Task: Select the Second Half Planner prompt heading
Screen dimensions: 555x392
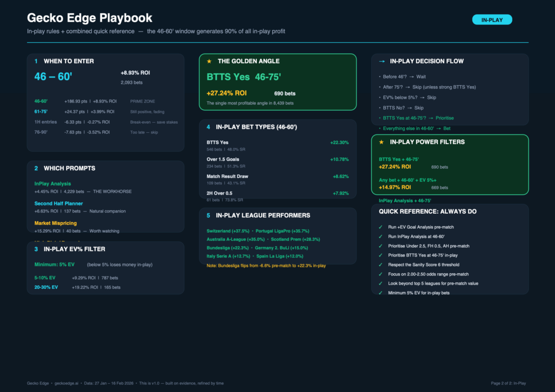Action: pyautogui.click(x=59, y=203)
